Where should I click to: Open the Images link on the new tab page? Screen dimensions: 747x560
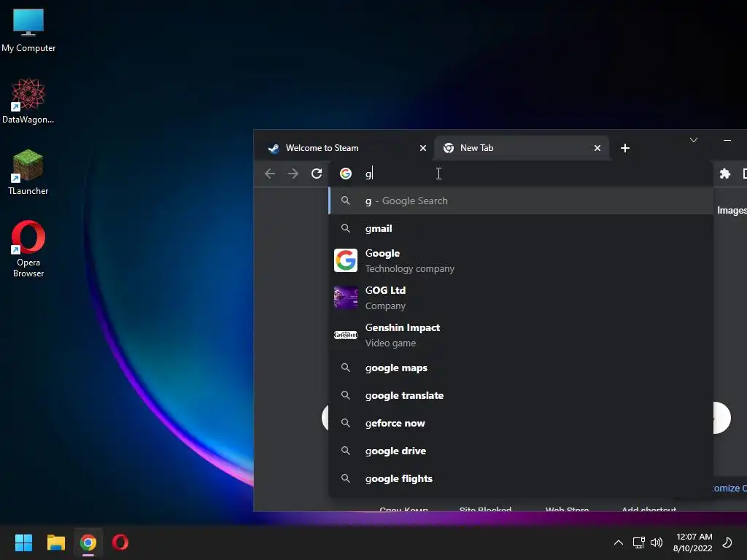tap(732, 211)
